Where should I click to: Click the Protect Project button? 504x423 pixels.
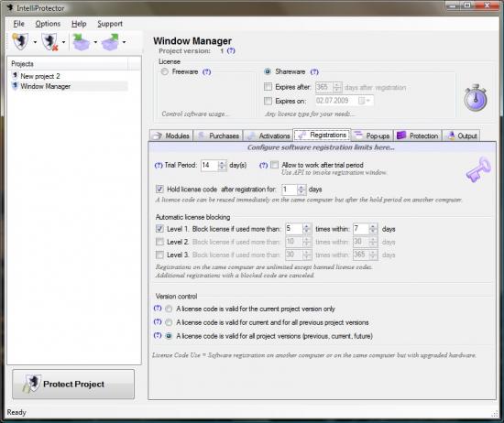[73, 385]
